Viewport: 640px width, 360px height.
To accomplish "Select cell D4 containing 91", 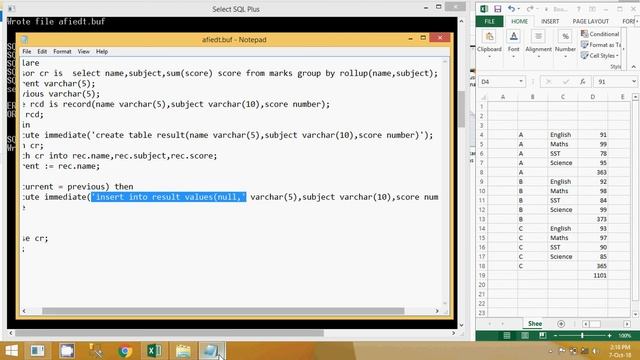I will click(x=593, y=135).
